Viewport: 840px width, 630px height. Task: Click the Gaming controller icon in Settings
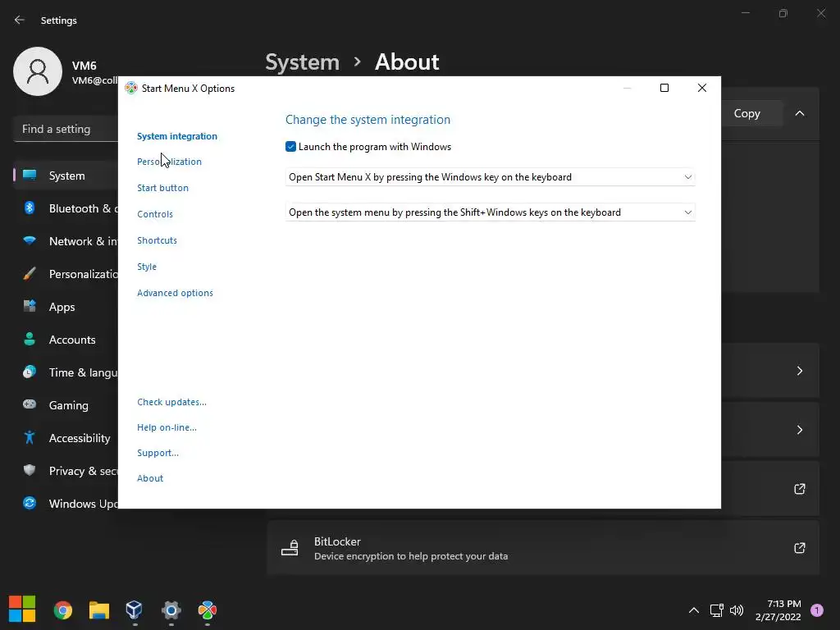(30, 404)
